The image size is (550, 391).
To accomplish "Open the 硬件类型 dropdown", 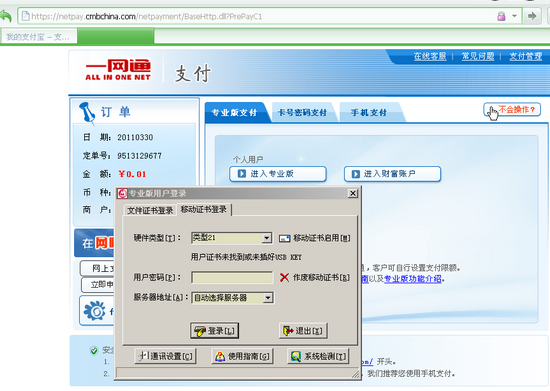I will coord(266,238).
